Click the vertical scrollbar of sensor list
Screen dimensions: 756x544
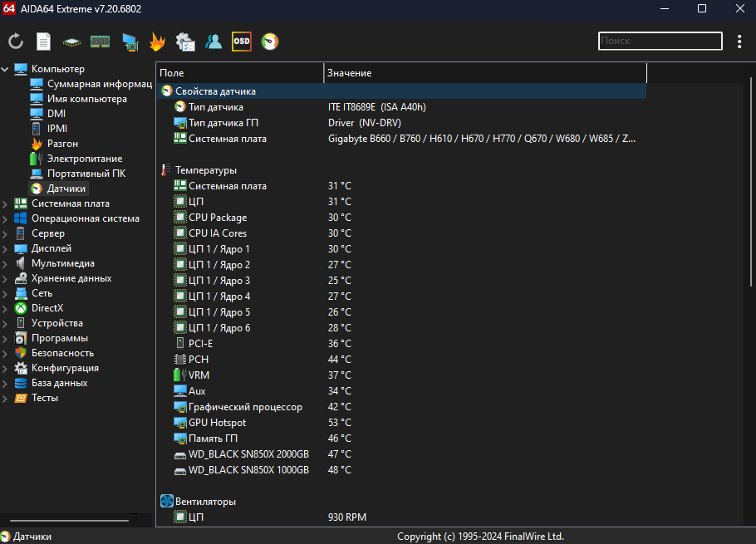pos(751,182)
